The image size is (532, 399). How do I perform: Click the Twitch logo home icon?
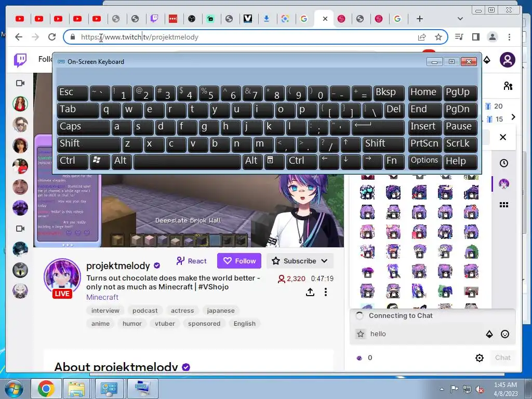[x=20, y=60]
